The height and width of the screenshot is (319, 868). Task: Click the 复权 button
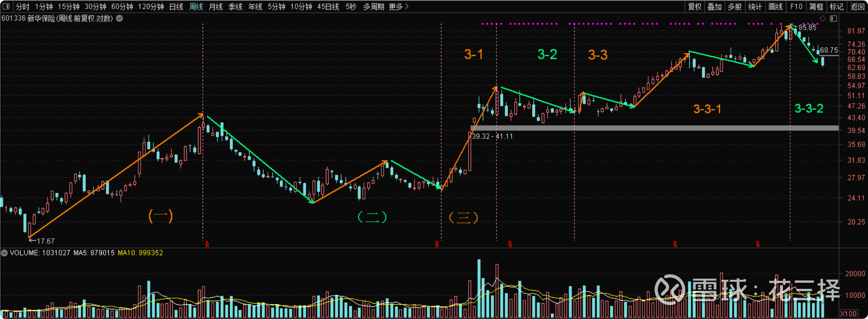coord(695,7)
